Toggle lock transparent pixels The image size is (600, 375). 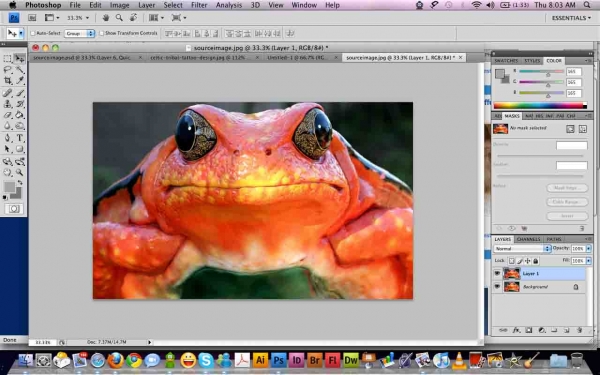pos(512,261)
